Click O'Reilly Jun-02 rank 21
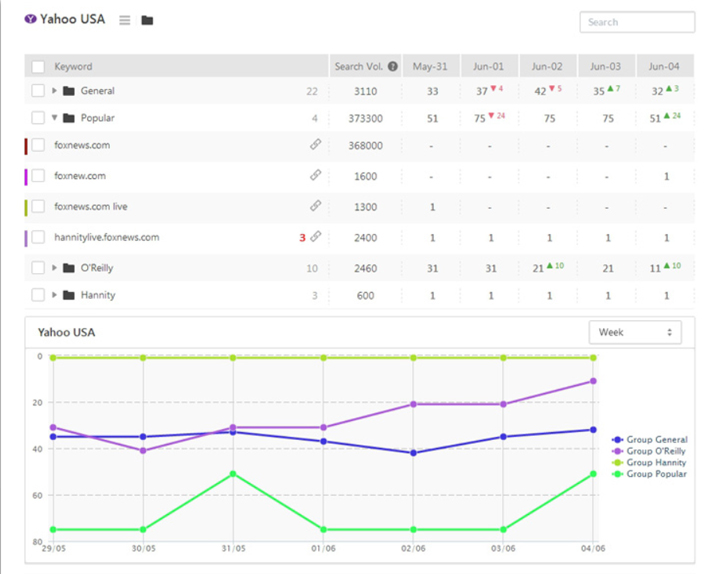This screenshot has height=574, width=720. point(538,268)
